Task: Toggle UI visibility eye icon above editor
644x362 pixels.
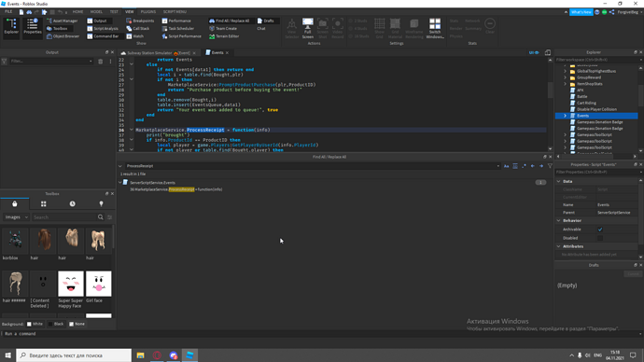Action: (x=534, y=52)
